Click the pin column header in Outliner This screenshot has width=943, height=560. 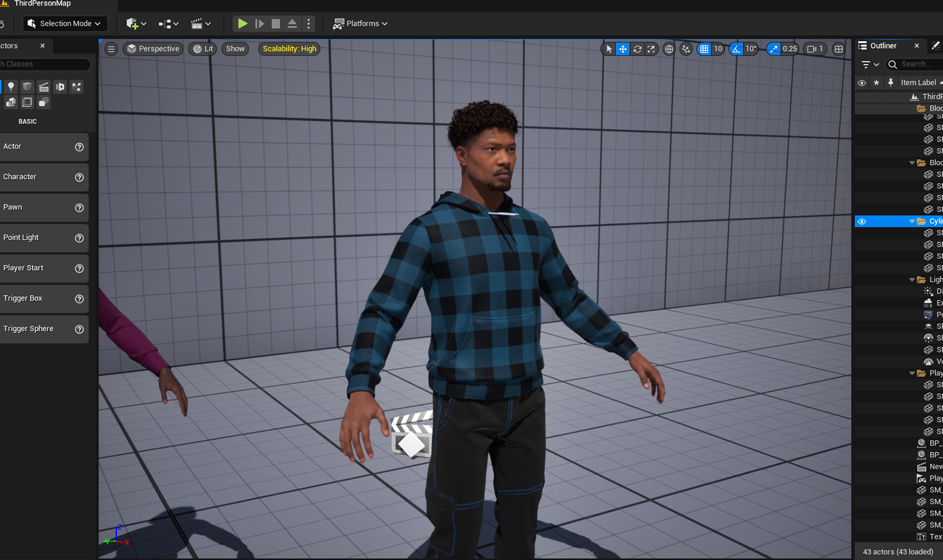pyautogui.click(x=891, y=82)
